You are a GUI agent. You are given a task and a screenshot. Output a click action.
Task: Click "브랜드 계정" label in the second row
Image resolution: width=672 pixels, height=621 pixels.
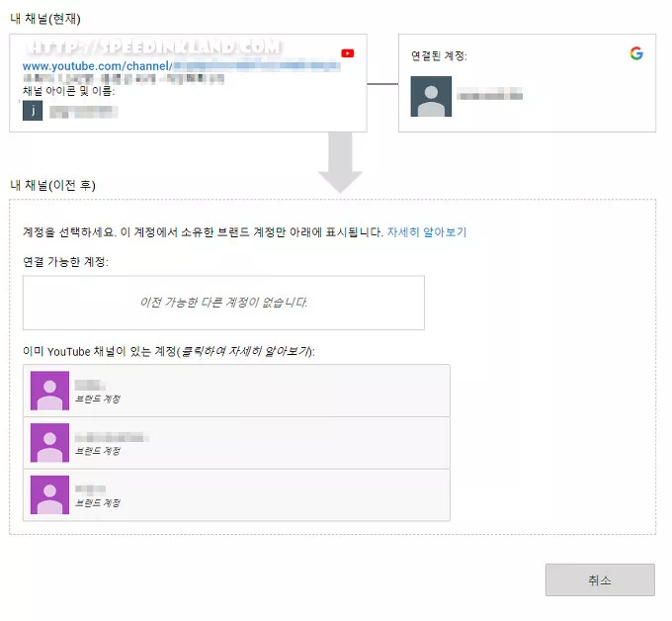pyautogui.click(x=98, y=451)
